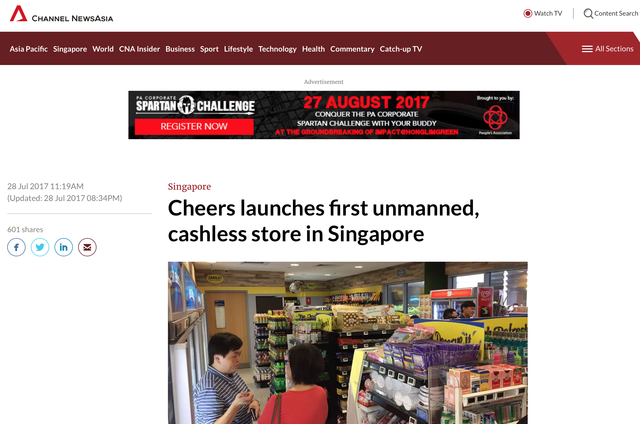Share article on LinkedIn icon
This screenshot has height=424, width=640.
[64, 247]
